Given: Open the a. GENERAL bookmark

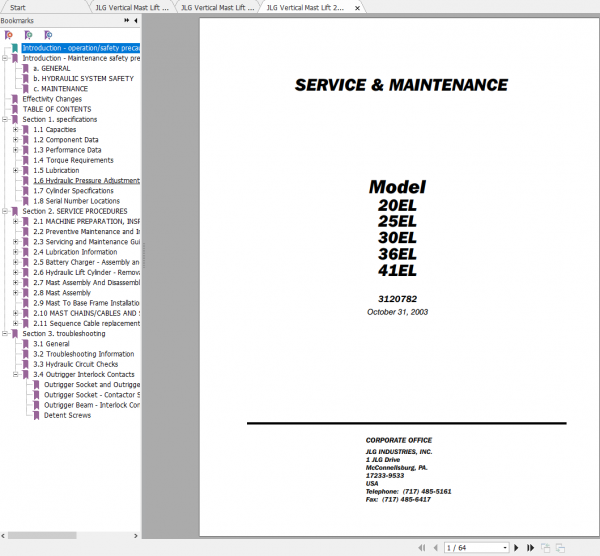Looking at the screenshot, I should (52, 68).
